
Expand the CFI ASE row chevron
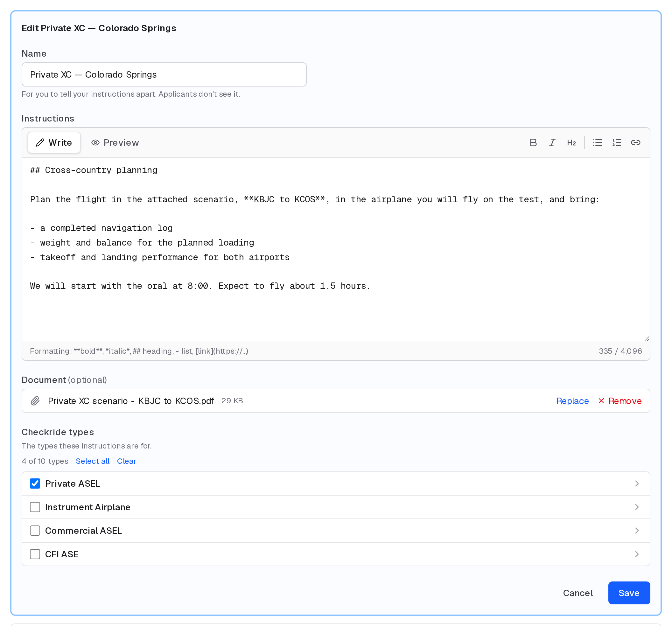tap(636, 554)
